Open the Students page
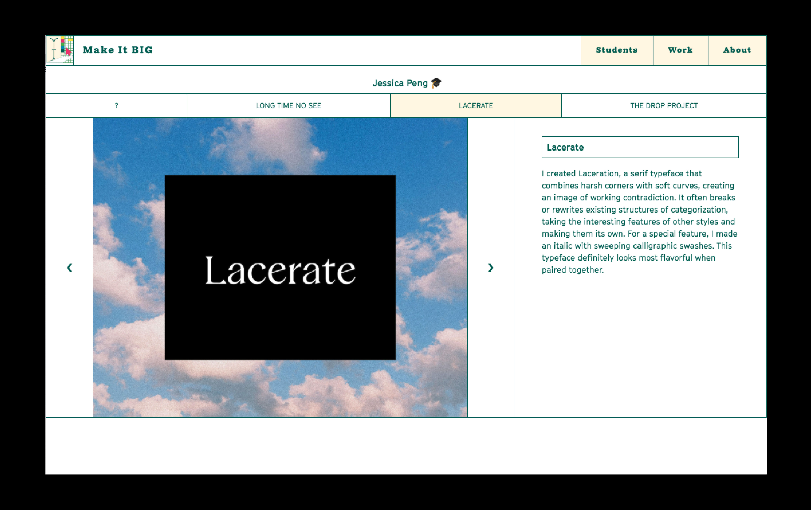 click(617, 50)
